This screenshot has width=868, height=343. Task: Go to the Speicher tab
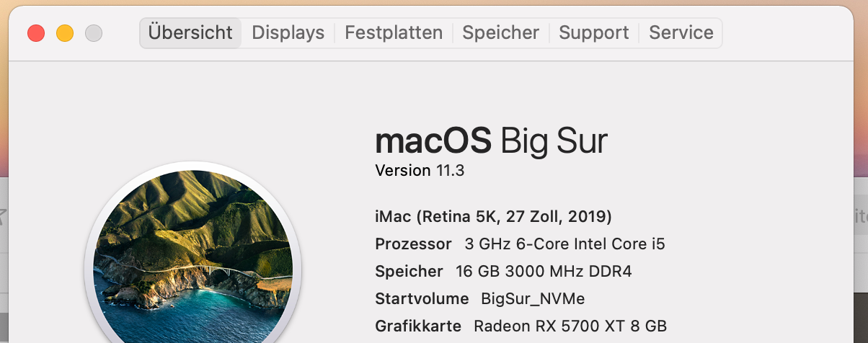point(500,33)
